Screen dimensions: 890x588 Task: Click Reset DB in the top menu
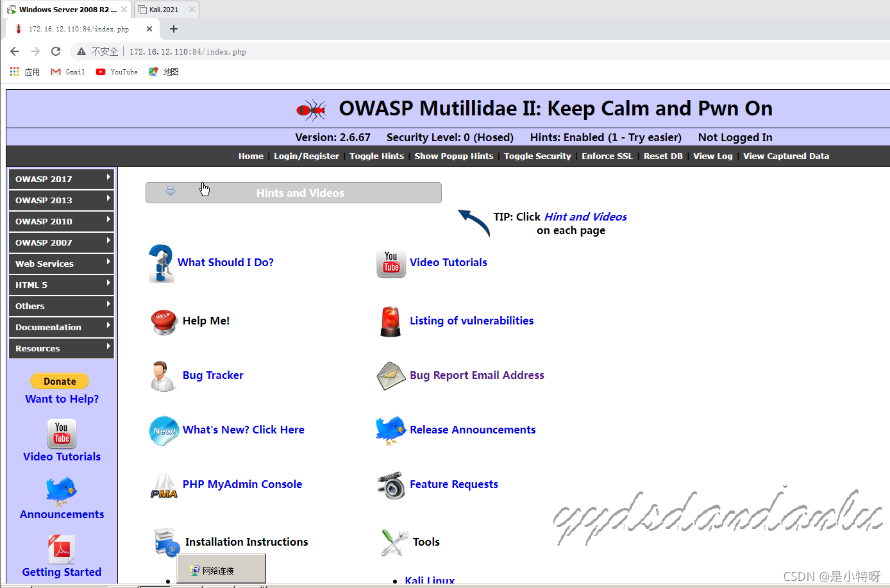(663, 156)
